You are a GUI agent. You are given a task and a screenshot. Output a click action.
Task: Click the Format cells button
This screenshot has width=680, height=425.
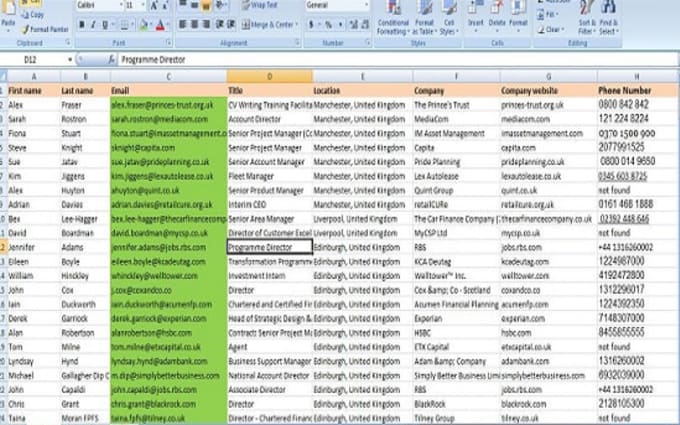click(x=518, y=17)
